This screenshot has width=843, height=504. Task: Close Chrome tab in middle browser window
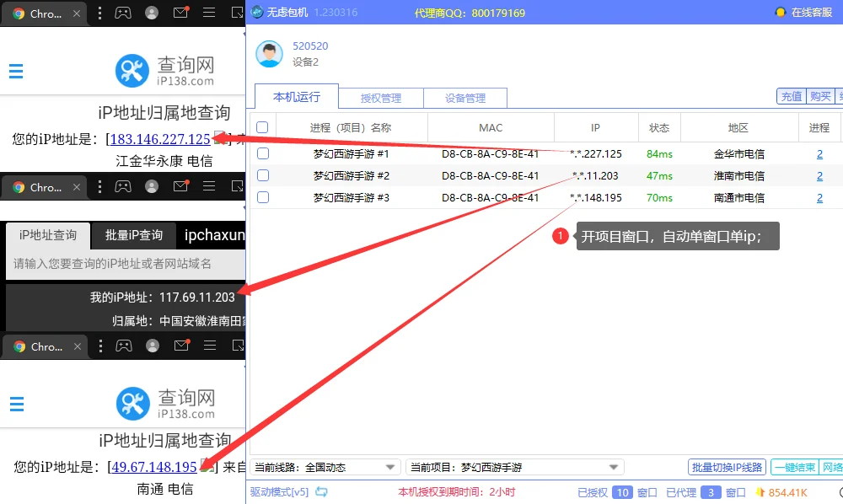point(77,187)
